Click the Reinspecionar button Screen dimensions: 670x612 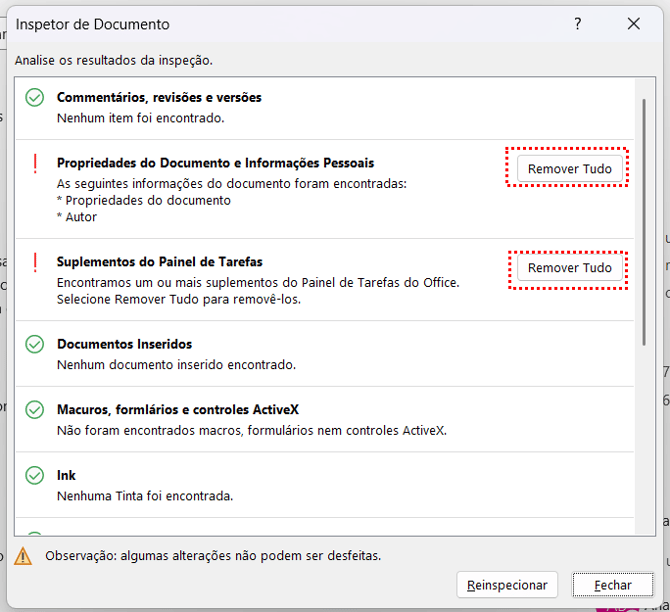coord(507,585)
